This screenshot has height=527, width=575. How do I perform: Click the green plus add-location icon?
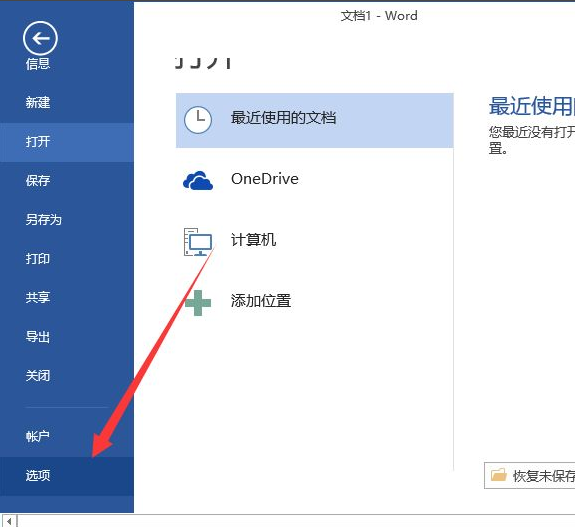198,303
